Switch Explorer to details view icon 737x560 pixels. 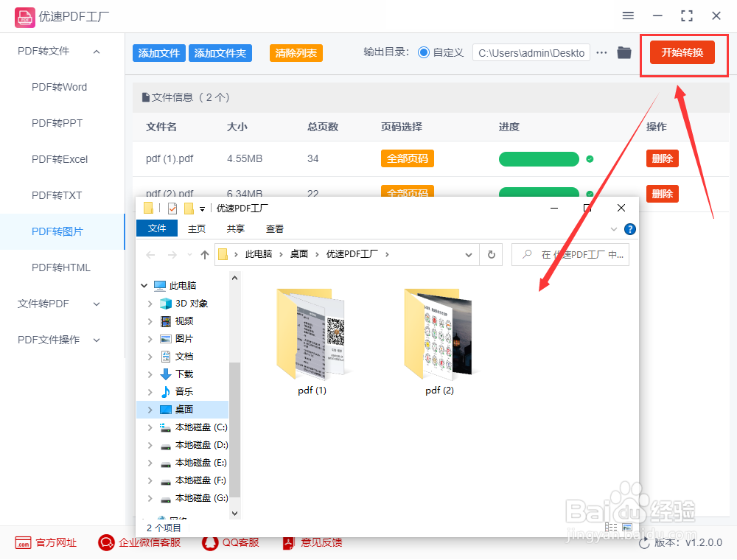click(611, 527)
